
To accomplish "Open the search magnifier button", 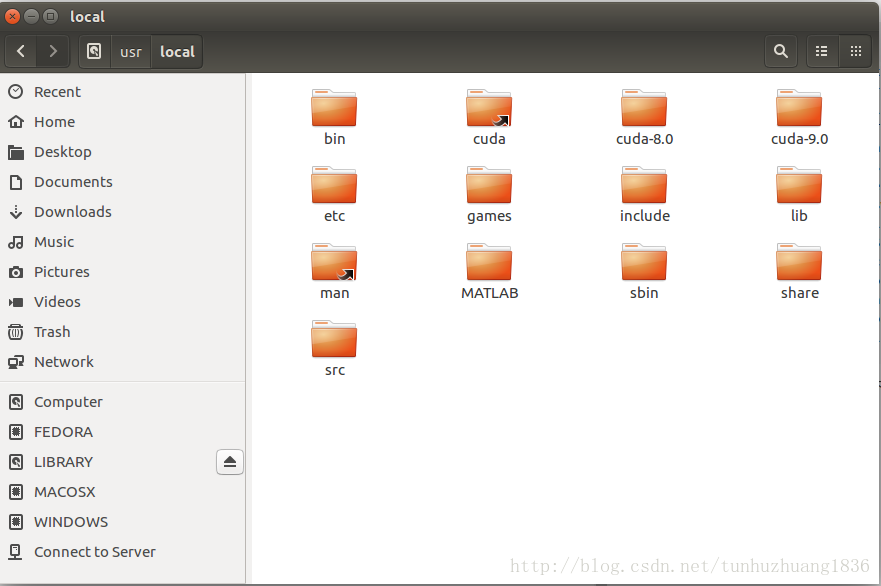I will [x=780, y=52].
